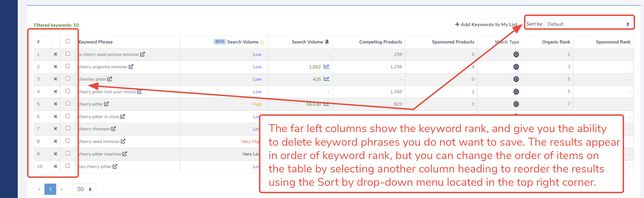Image resolution: width=644 pixels, height=198 pixels.
Task: Change rows per page from 50
Action: tap(84, 189)
